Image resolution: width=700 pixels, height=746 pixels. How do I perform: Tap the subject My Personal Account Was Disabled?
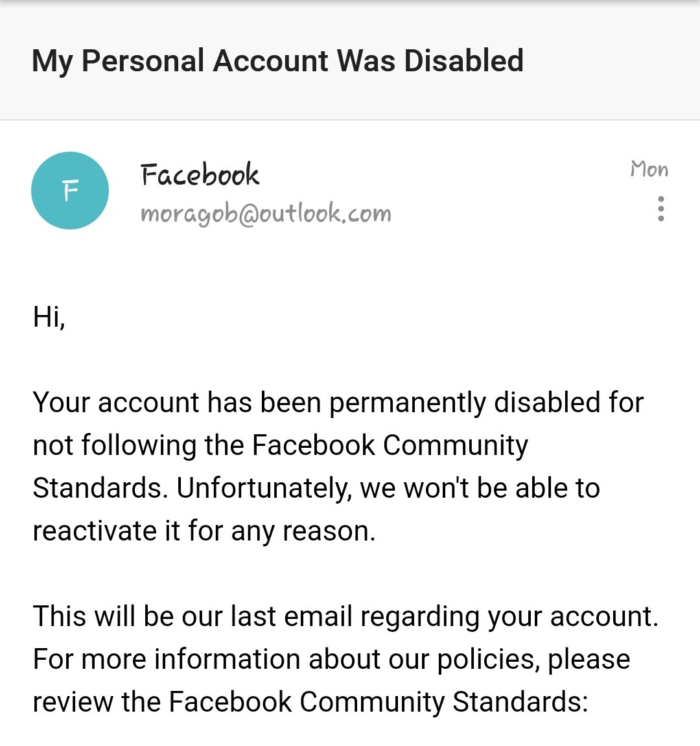coord(277,61)
